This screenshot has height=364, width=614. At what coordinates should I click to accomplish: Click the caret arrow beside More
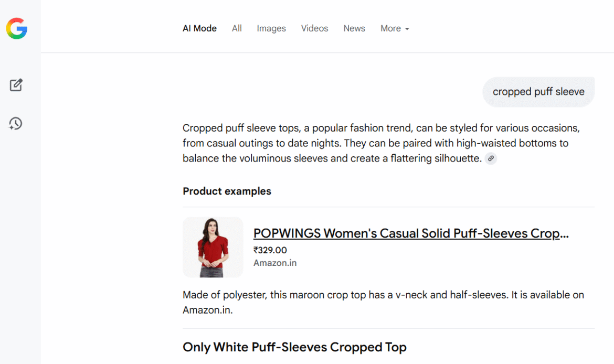[407, 29]
